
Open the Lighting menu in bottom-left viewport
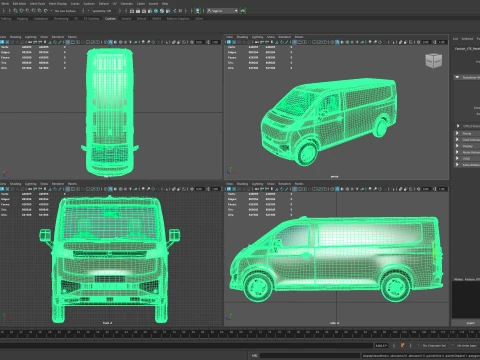[x=31, y=184]
